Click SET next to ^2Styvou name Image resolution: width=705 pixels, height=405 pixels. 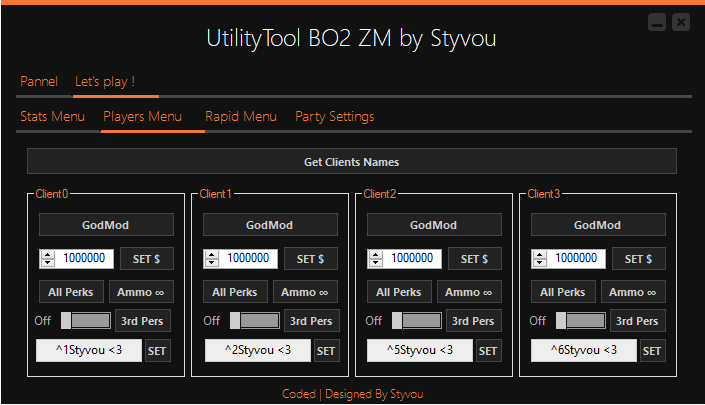click(326, 351)
